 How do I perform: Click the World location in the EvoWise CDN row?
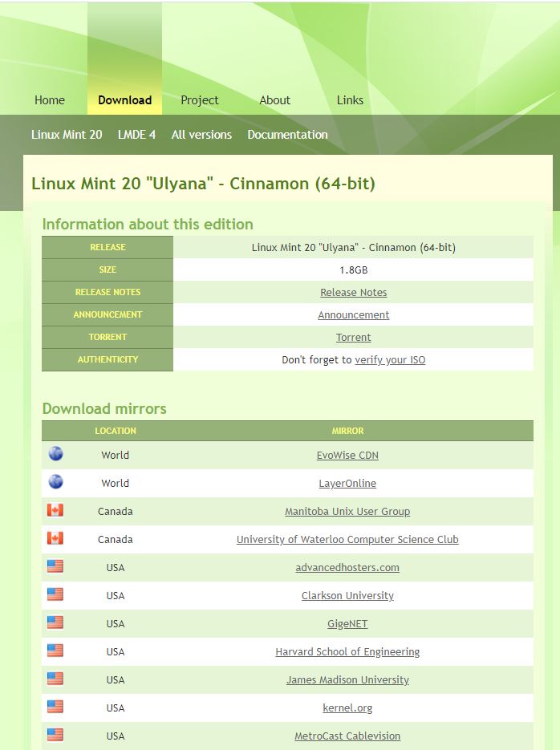click(116, 455)
